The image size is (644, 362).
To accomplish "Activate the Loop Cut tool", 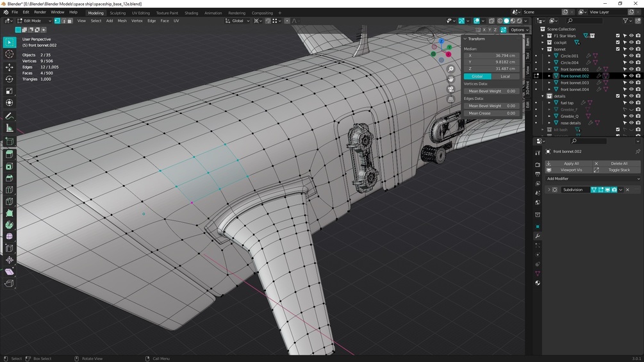I will (x=10, y=190).
